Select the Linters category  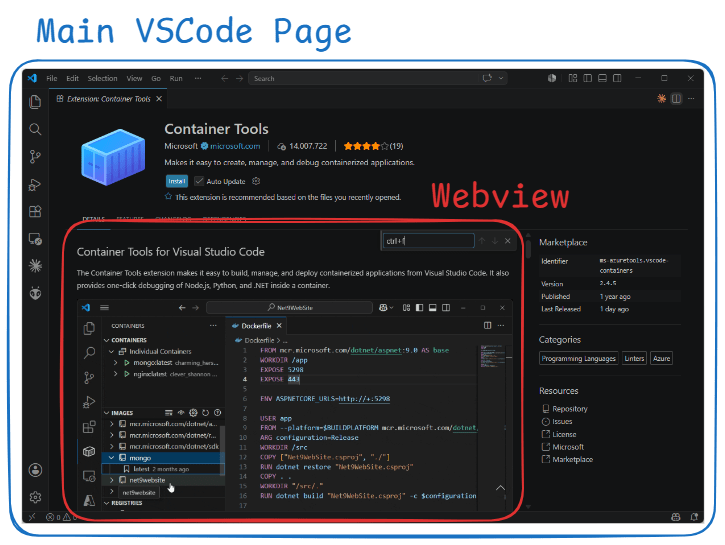click(634, 359)
